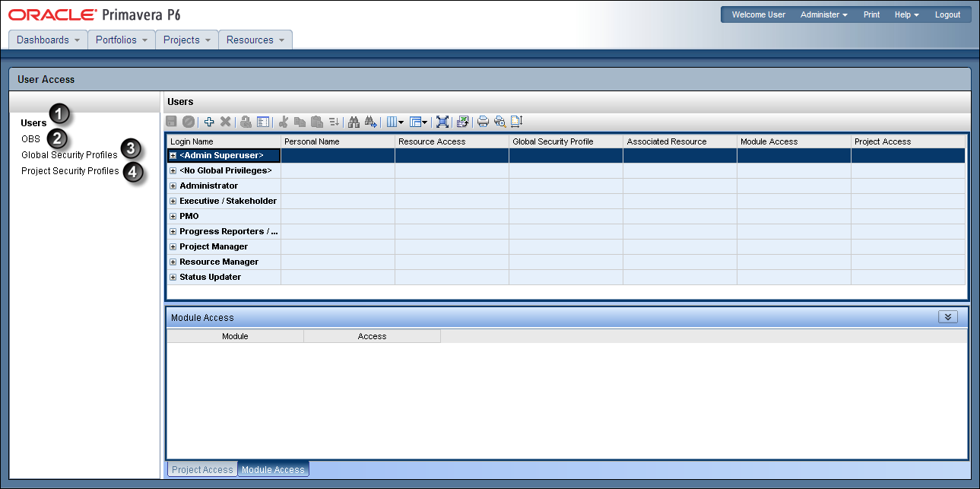Image resolution: width=980 pixels, height=489 pixels.
Task: Open the Help dropdown menu
Action: (906, 14)
